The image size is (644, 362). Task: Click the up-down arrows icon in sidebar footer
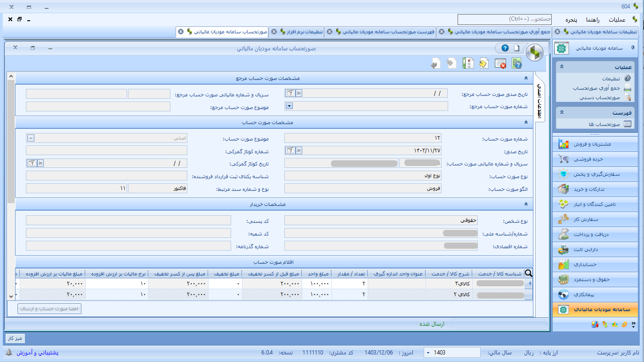605,324
